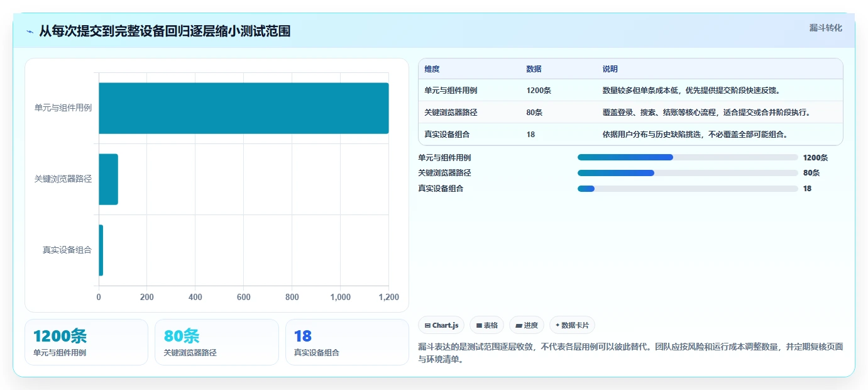Click the 单元与组件用例 progress bar showing 1200条
Image resolution: width=868 pixels, height=390 pixels.
[x=688, y=157]
